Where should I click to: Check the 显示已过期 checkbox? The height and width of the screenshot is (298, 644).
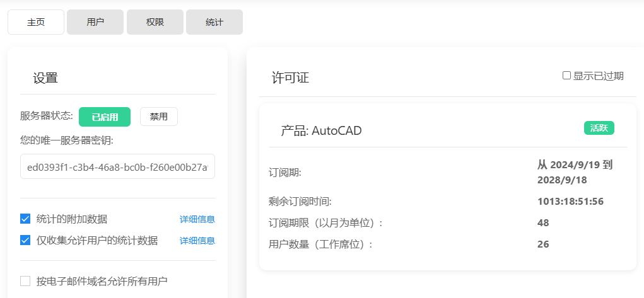tap(566, 76)
